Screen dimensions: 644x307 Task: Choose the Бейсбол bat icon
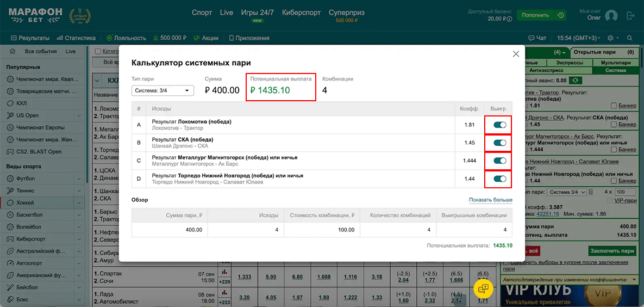coord(10,287)
